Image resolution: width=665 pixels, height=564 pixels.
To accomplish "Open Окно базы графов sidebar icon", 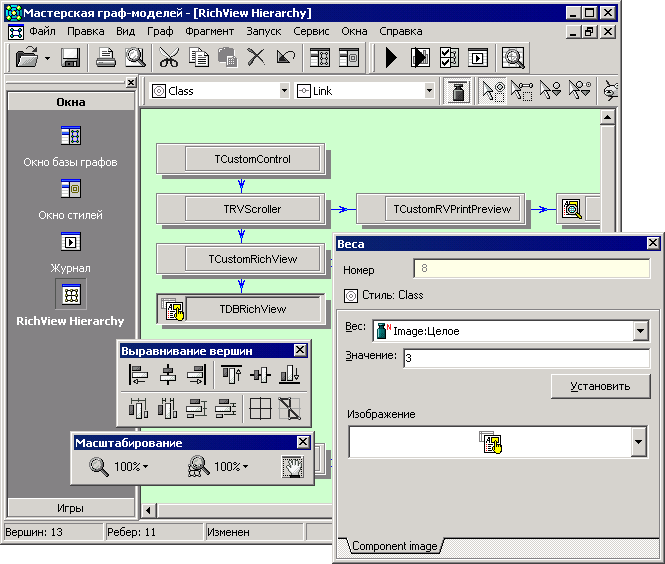I will (71, 136).
